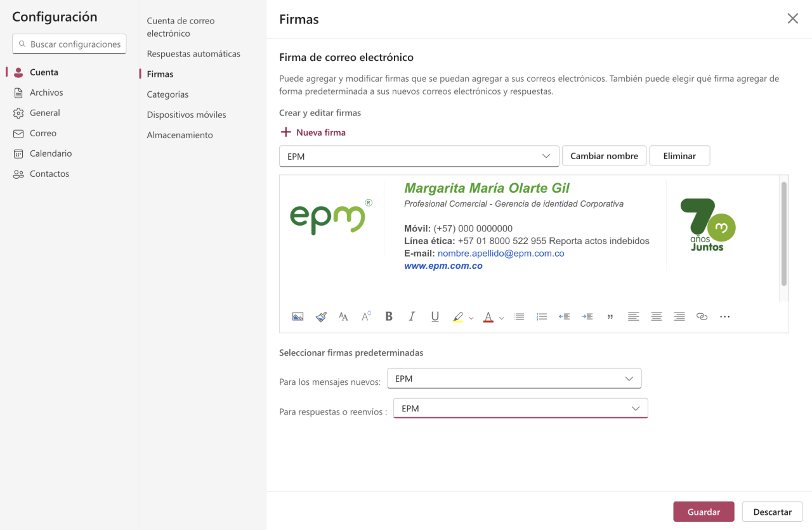Go to Almacenamiento
812x530 pixels.
point(180,135)
